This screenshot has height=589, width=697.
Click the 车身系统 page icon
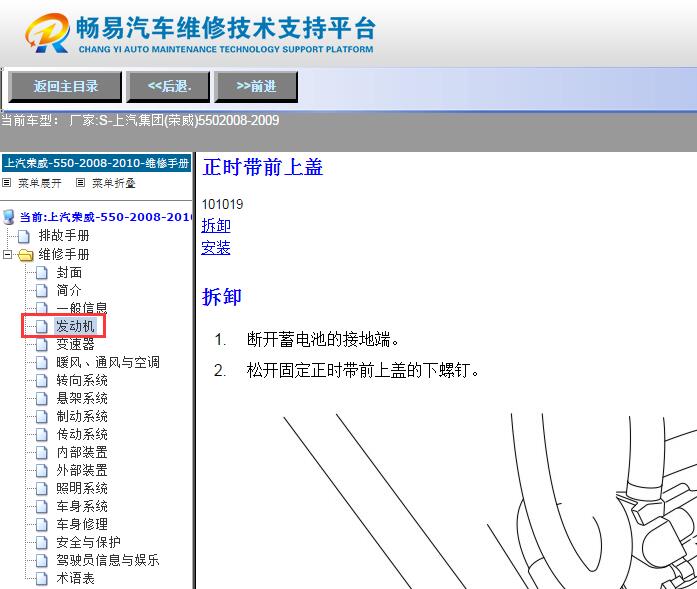click(x=41, y=507)
